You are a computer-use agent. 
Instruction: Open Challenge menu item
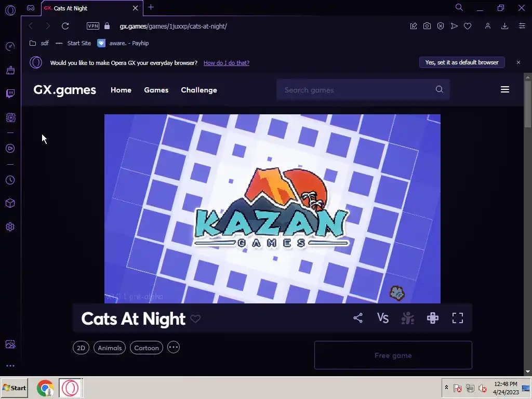coord(199,90)
